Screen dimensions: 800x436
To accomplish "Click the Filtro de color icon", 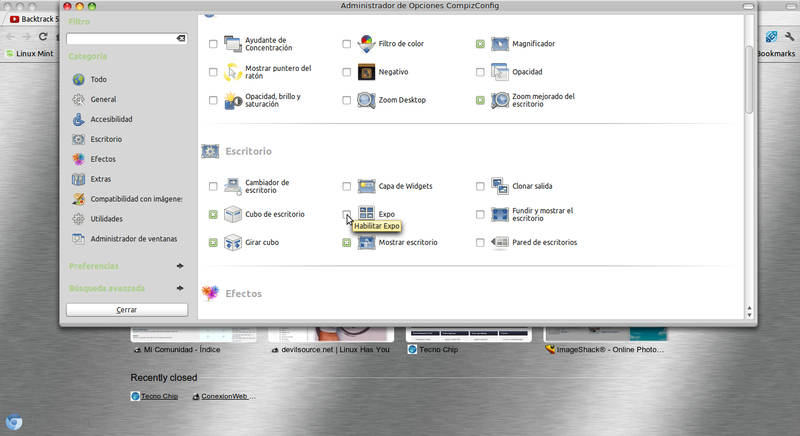I will click(x=366, y=44).
